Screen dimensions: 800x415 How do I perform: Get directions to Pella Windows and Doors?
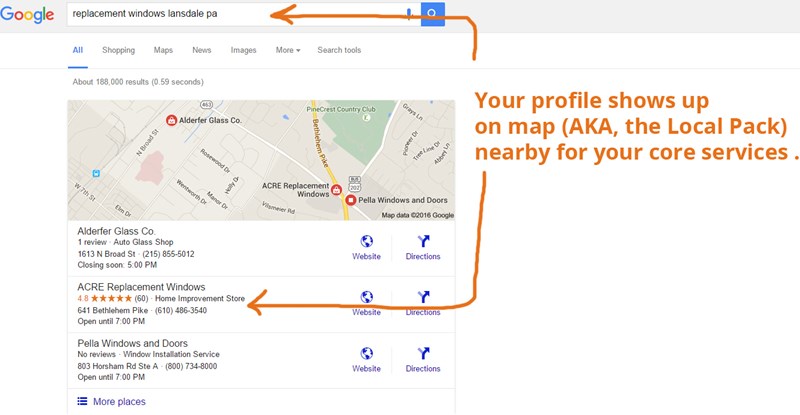click(422, 354)
